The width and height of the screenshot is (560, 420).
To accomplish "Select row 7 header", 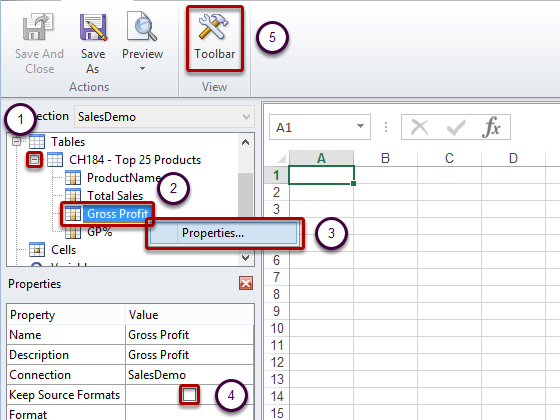I will pyautogui.click(x=276, y=277).
